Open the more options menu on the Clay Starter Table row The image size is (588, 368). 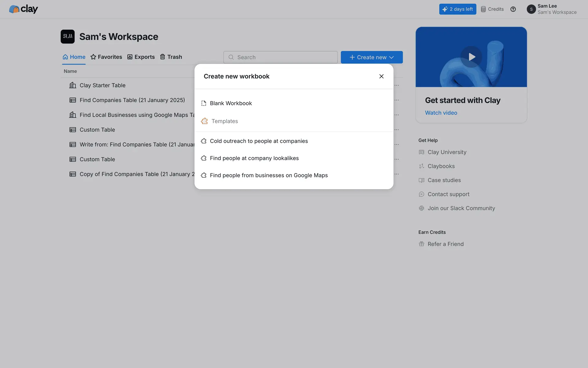[397, 85]
